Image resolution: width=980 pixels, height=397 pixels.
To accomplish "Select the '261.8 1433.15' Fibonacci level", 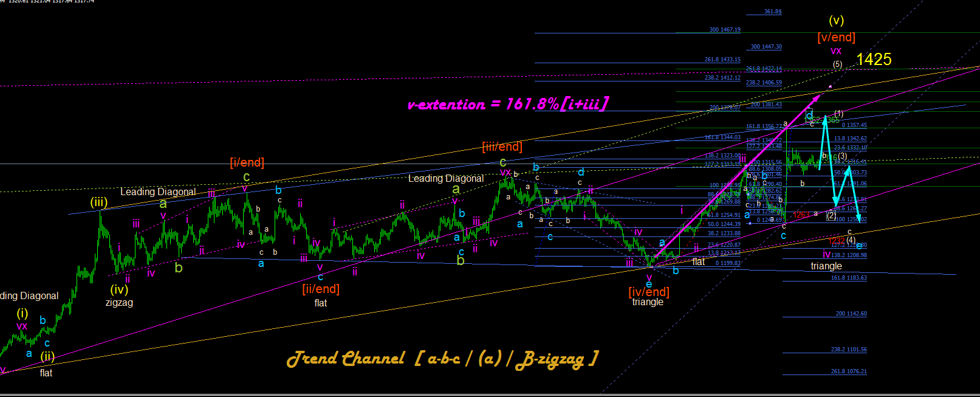I will 722,60.
